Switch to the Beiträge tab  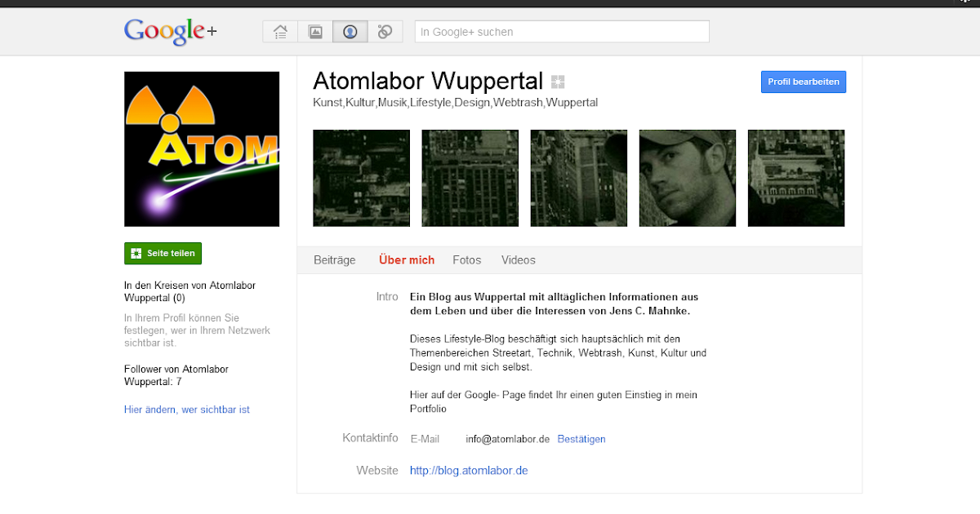tap(335, 260)
